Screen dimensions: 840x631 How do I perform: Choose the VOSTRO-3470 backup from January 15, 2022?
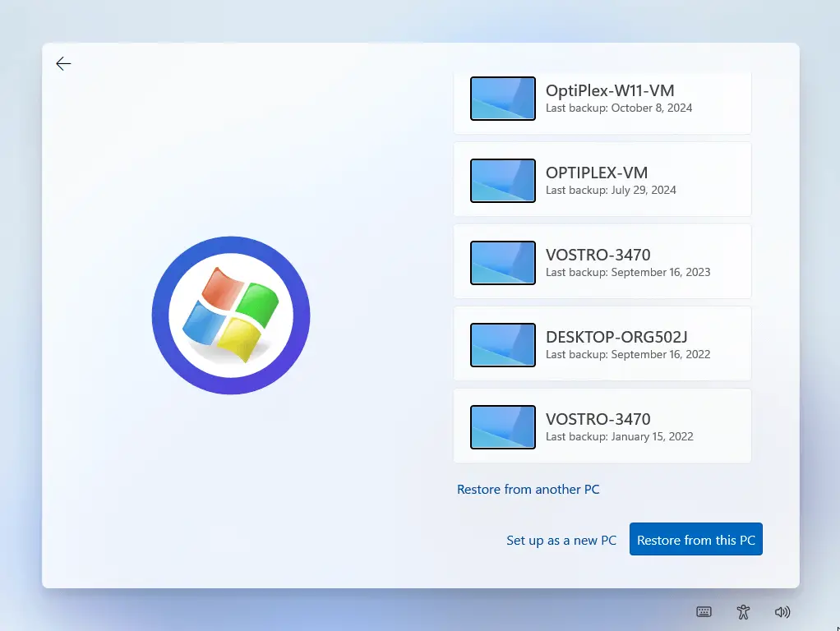tap(602, 426)
